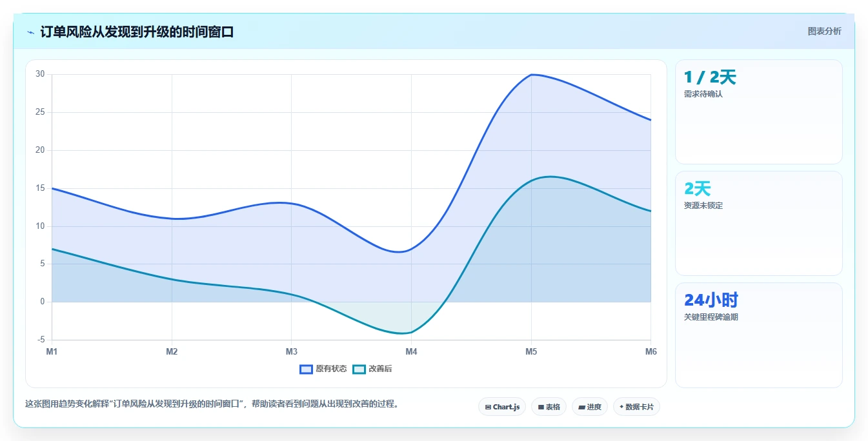Click the M3 x-axis label
The height and width of the screenshot is (441, 868).
pyautogui.click(x=292, y=351)
